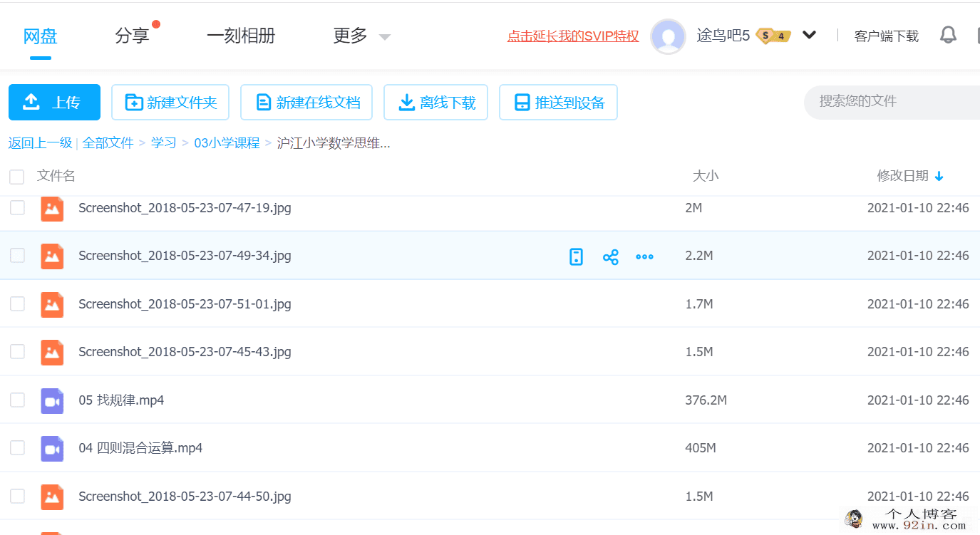Open file Screenshot_2018-05-23-07-44-50.jpg
Image resolution: width=980 pixels, height=535 pixels.
click(185, 497)
